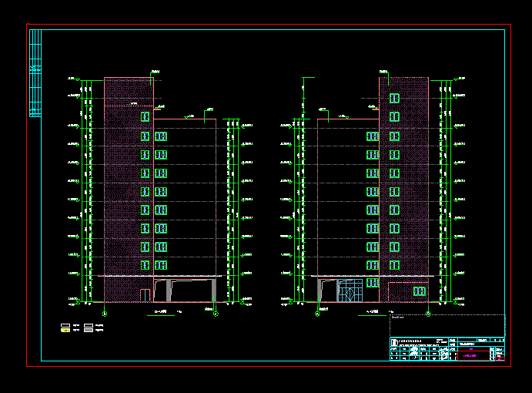Click the topmost window on the right tower
532x393 pixels.
click(394, 98)
